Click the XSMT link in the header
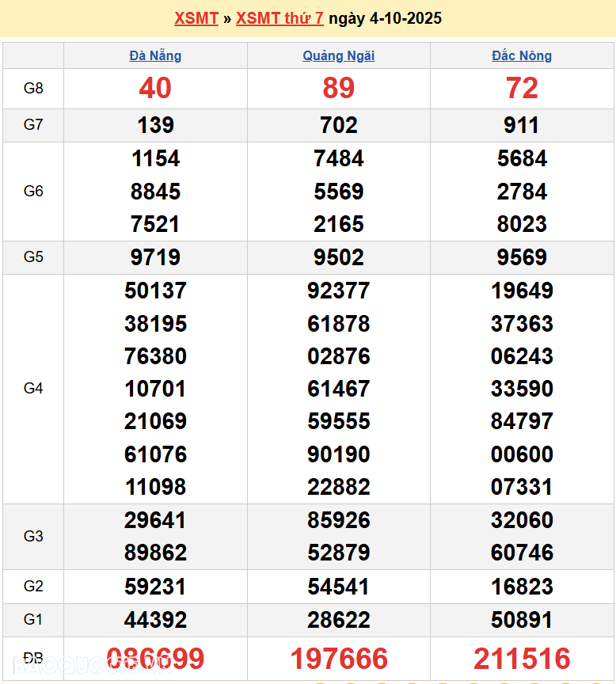 196,17
